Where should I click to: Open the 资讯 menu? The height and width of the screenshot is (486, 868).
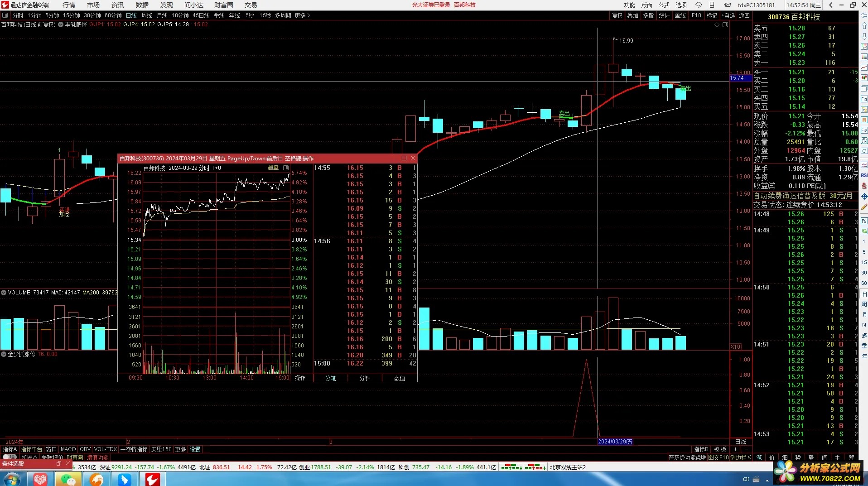pos(118,5)
